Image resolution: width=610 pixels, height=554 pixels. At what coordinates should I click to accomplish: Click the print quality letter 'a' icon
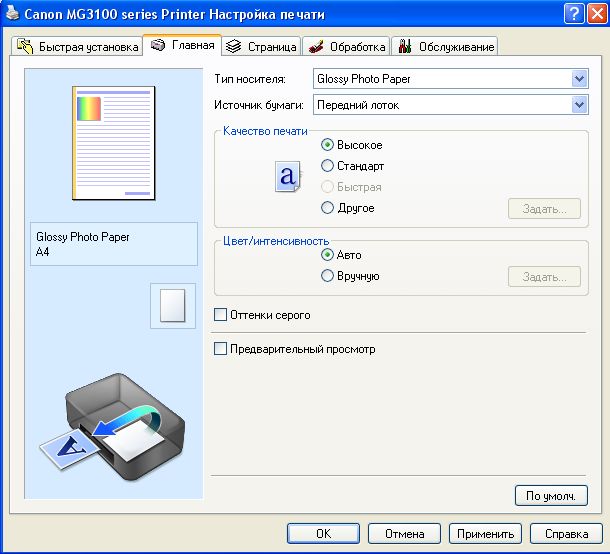point(288,177)
